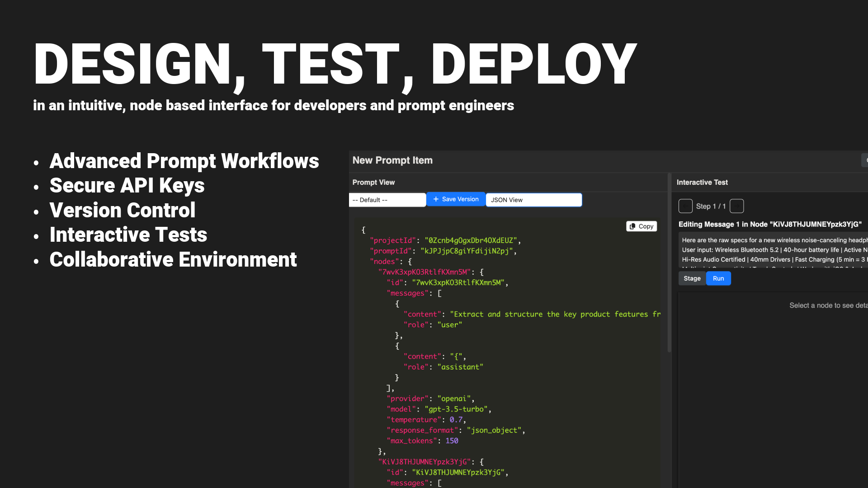Open the -- Default -- version dropdown

(387, 200)
